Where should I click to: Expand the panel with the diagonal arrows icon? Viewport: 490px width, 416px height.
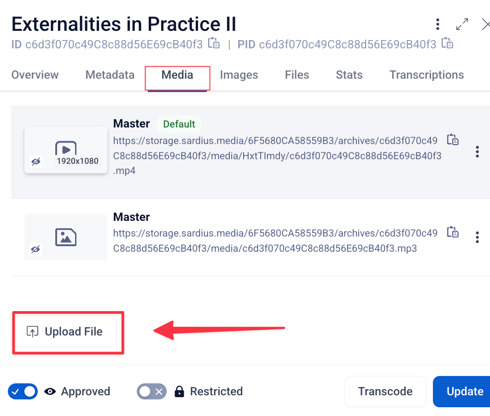462,24
